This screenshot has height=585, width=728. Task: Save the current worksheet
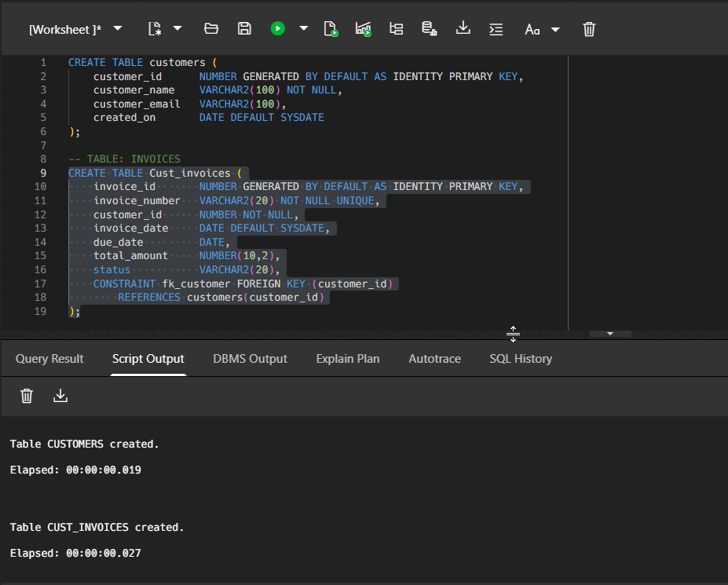[x=243, y=28]
